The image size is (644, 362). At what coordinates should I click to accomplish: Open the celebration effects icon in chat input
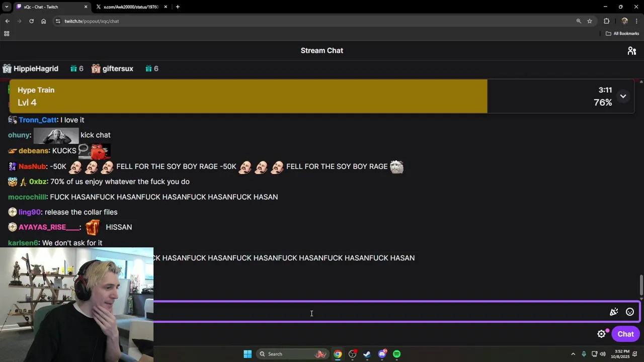pyautogui.click(x=614, y=312)
